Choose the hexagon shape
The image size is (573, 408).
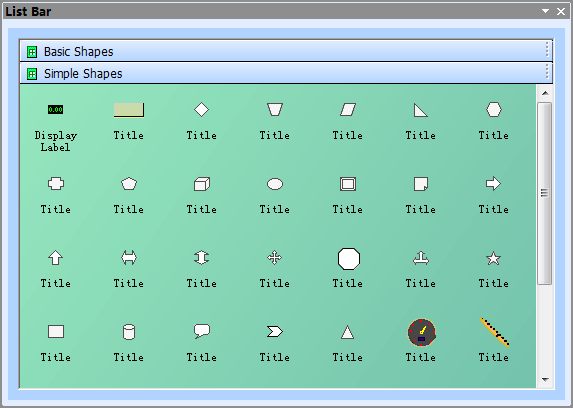coord(494,109)
